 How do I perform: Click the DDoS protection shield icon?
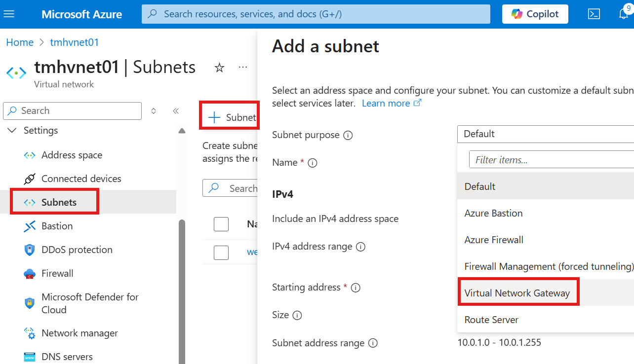30,250
